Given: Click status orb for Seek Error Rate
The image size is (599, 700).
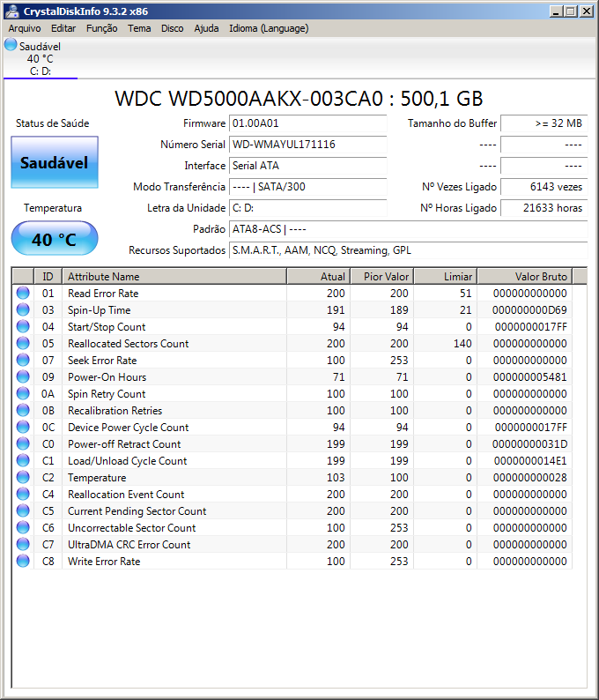Looking at the screenshot, I should click(23, 360).
